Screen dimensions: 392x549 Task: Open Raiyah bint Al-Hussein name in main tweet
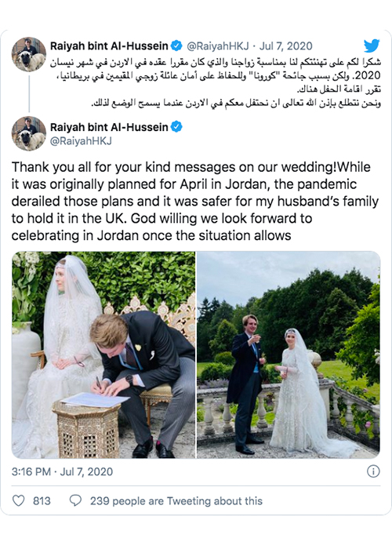pos(109,127)
